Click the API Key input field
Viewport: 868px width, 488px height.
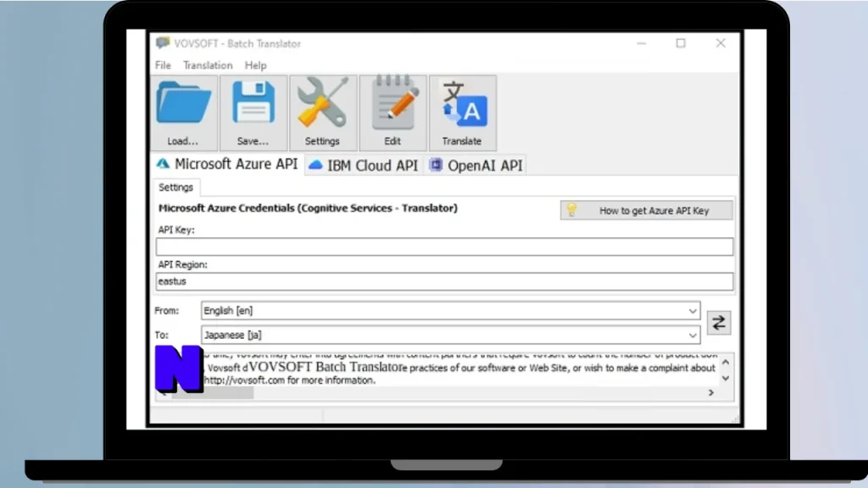tap(444, 247)
